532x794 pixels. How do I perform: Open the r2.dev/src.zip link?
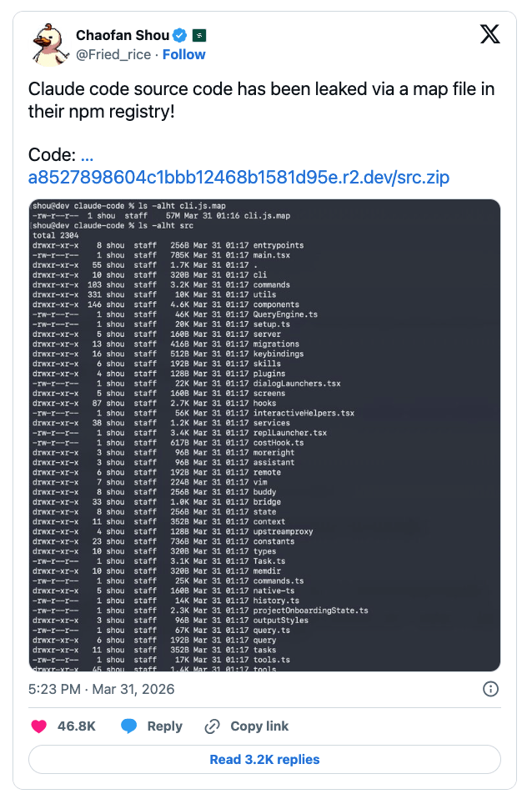238,178
